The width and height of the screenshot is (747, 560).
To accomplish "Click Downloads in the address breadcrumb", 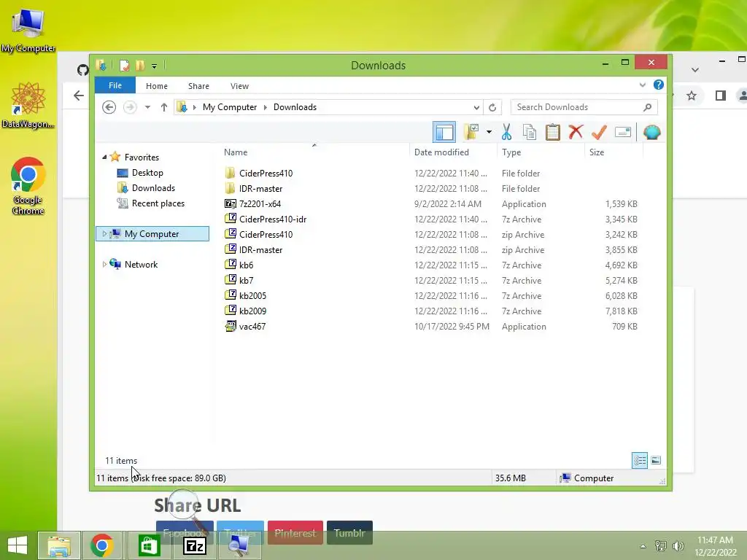I will [295, 107].
